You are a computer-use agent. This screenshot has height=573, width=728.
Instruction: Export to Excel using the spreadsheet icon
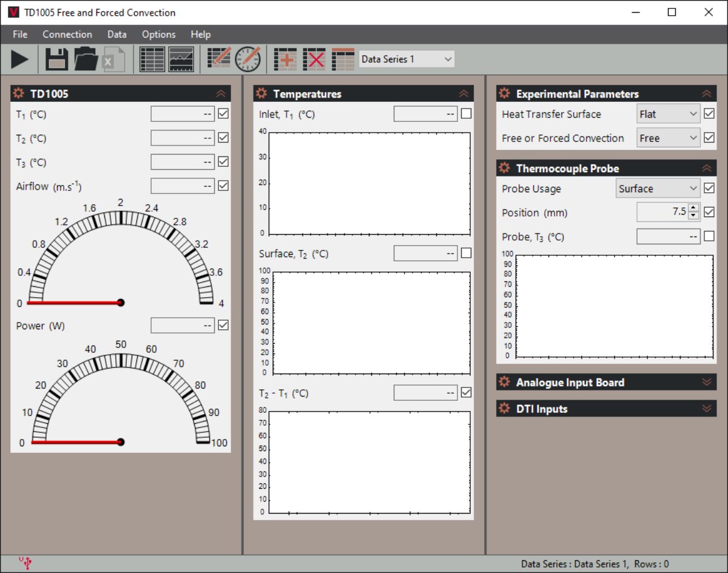click(x=114, y=59)
